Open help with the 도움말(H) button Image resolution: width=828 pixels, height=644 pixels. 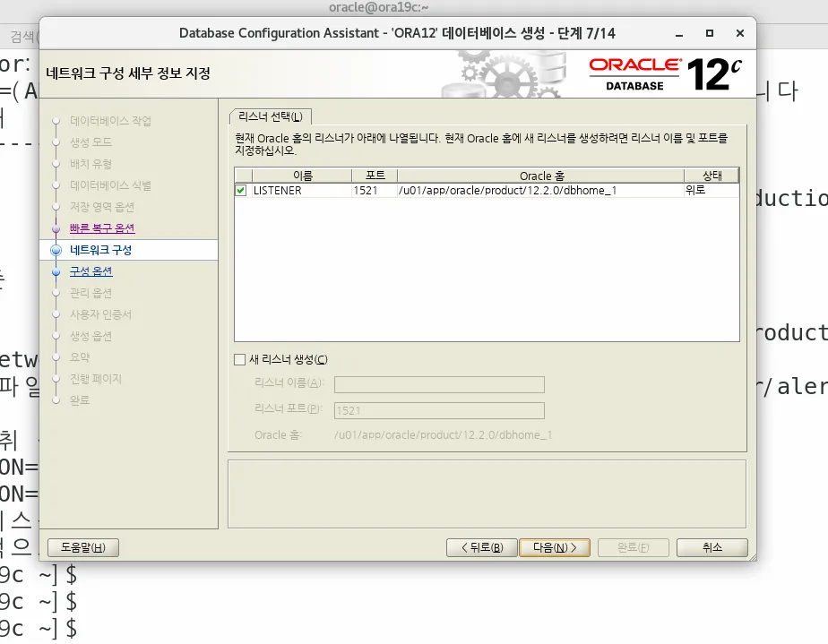click(83, 547)
